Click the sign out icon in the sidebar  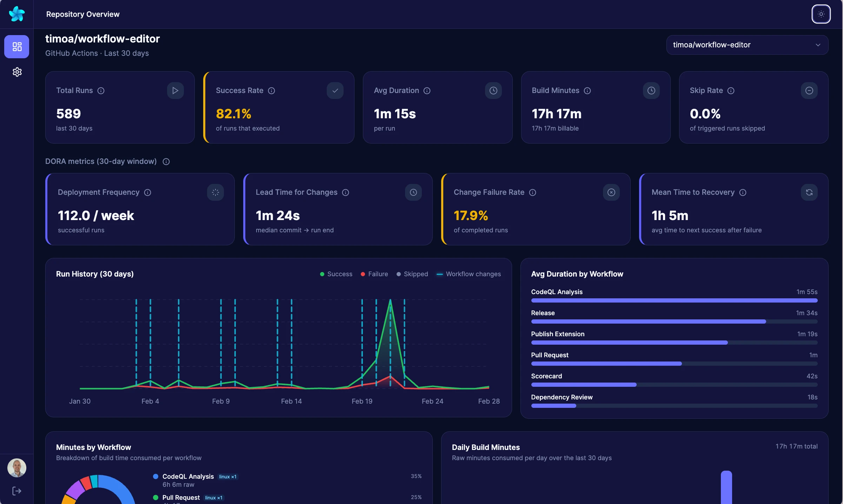[16, 491]
